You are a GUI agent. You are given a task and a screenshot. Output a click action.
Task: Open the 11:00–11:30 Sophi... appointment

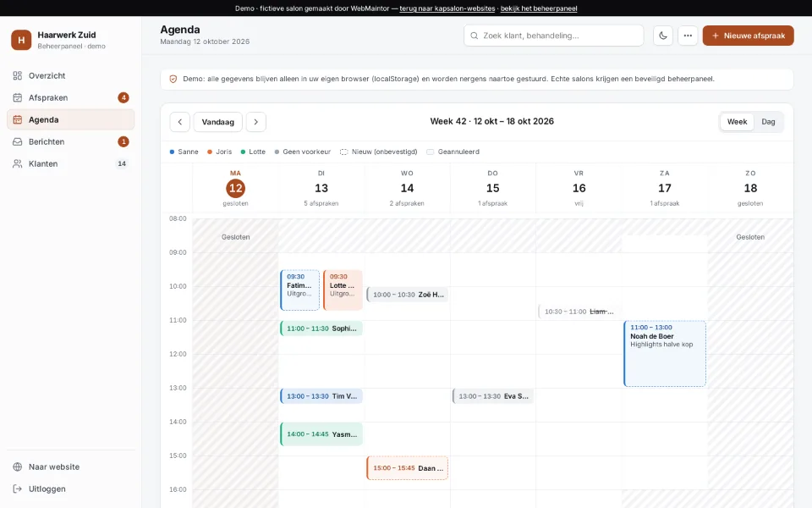(x=321, y=329)
